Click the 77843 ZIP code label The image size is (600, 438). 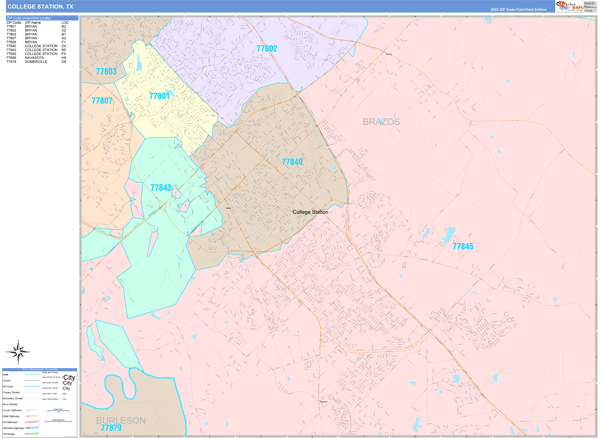161,187
